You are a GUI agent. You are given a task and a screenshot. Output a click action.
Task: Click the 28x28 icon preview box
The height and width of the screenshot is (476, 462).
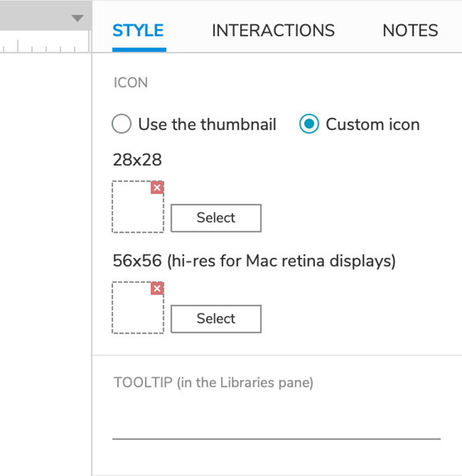137,208
